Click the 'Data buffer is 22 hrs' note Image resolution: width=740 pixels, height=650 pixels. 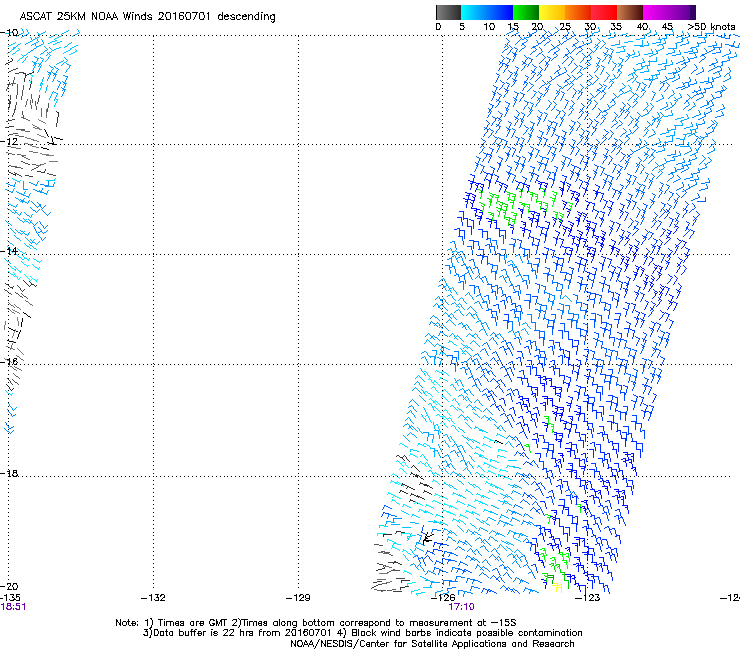click(x=362, y=633)
